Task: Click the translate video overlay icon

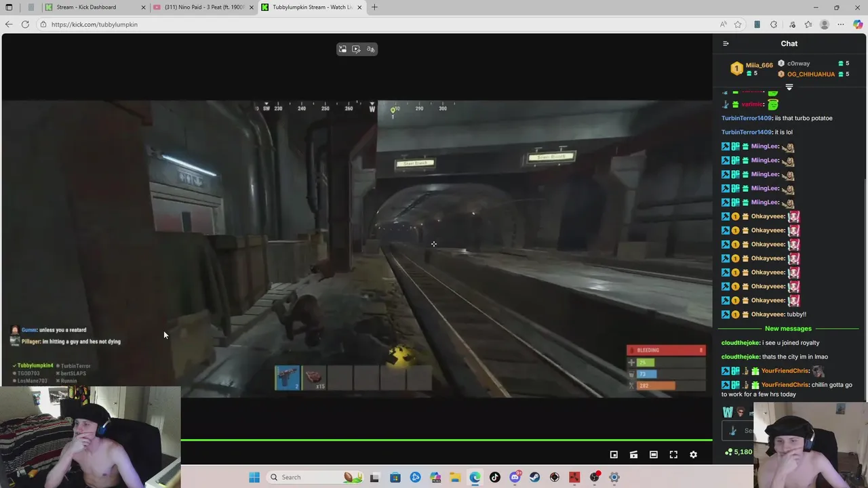Action: pyautogui.click(x=370, y=49)
